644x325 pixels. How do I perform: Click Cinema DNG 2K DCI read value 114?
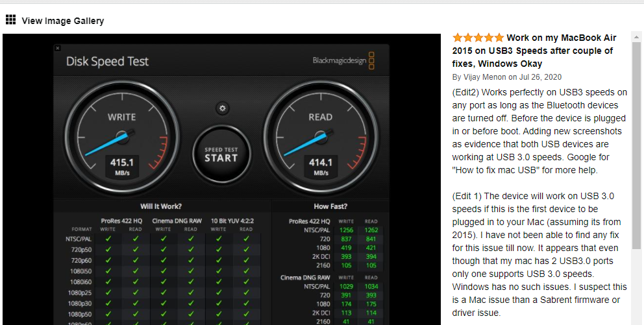pos(371,313)
